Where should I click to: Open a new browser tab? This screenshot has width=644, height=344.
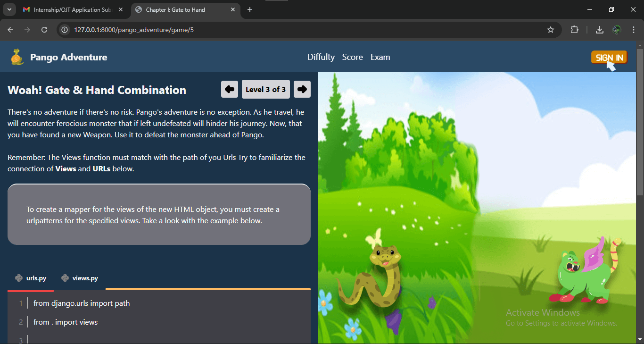[250, 9]
